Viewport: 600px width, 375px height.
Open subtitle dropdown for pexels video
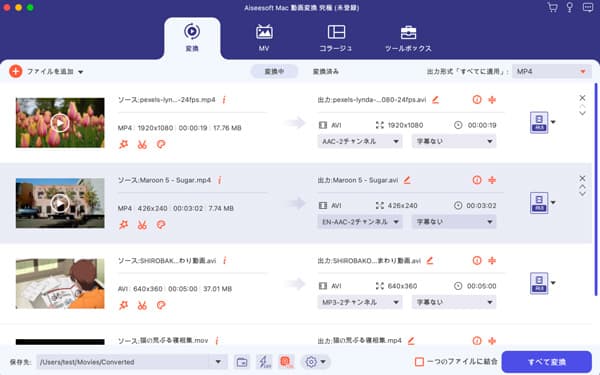454,141
